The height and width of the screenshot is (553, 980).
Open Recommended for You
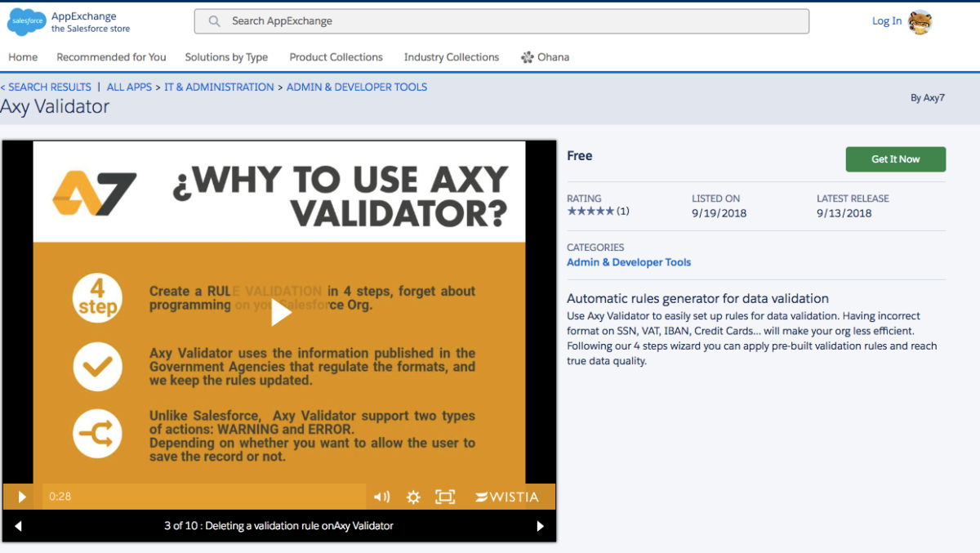(x=111, y=57)
